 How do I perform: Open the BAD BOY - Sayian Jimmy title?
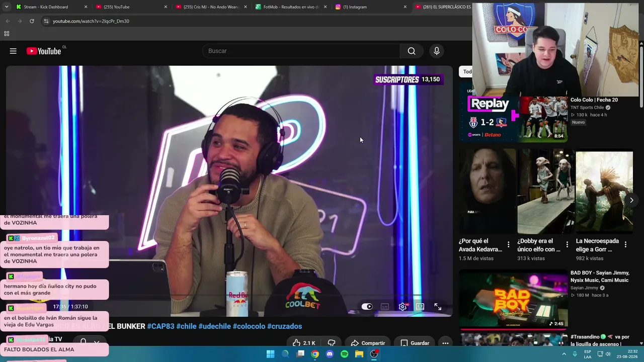(599, 277)
